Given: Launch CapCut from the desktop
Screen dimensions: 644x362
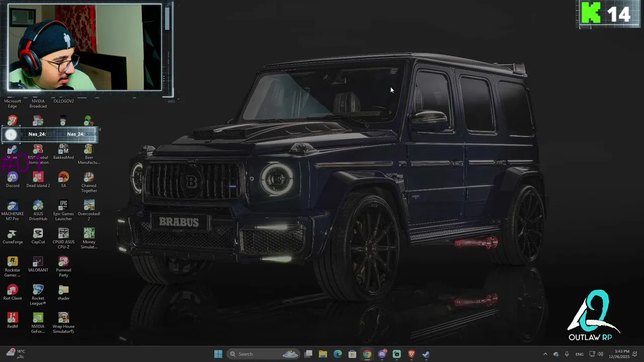Looking at the screenshot, I should point(38,236).
